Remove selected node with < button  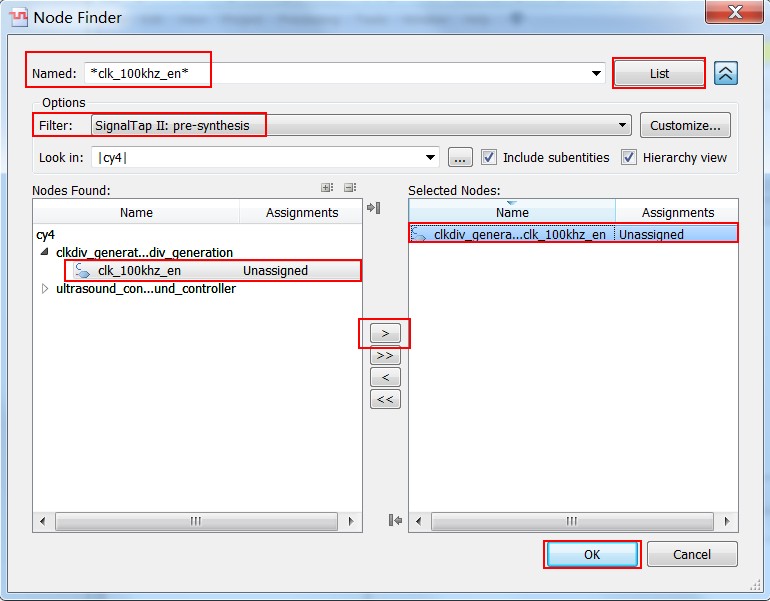(x=385, y=377)
